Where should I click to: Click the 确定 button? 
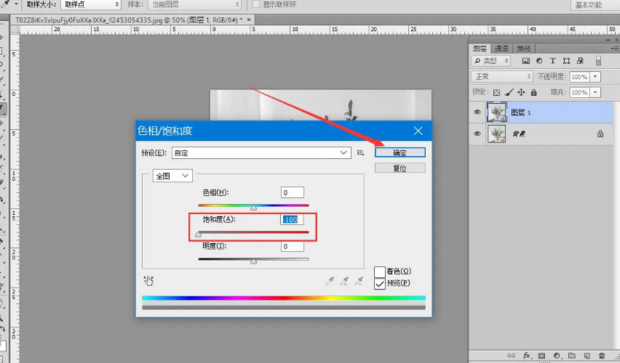[x=400, y=153]
